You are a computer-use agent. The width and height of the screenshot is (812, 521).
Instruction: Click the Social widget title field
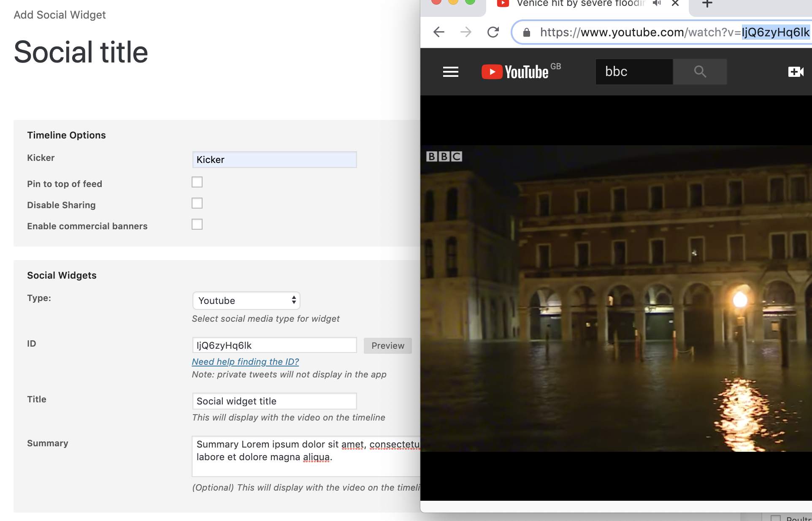click(274, 401)
